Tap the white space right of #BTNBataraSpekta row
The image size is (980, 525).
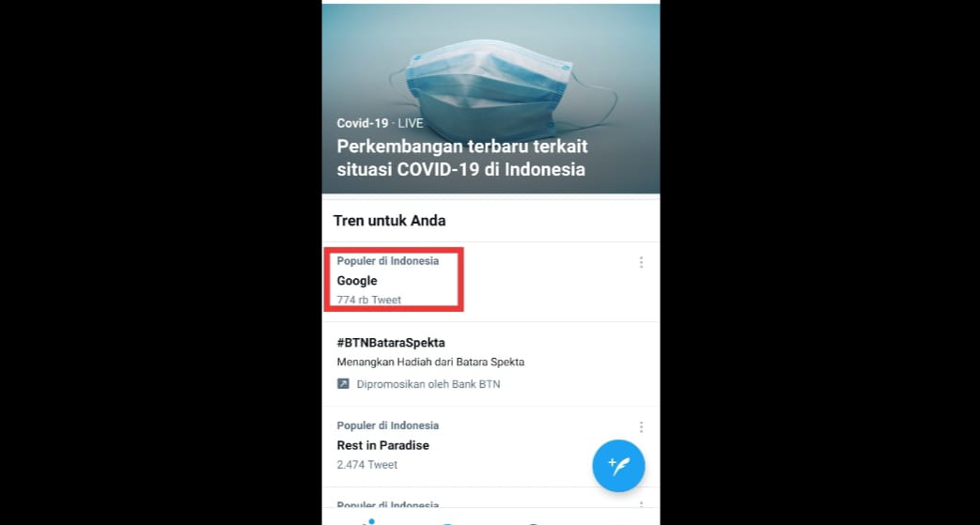[583, 352]
